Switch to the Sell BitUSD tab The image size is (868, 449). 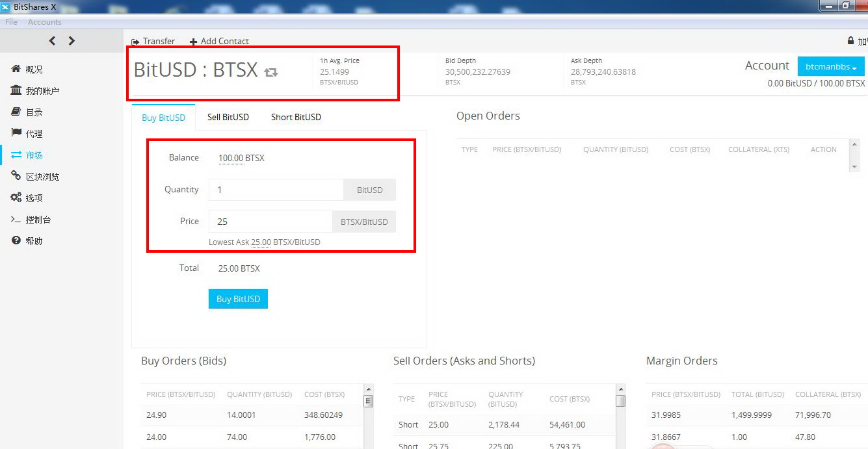point(228,118)
